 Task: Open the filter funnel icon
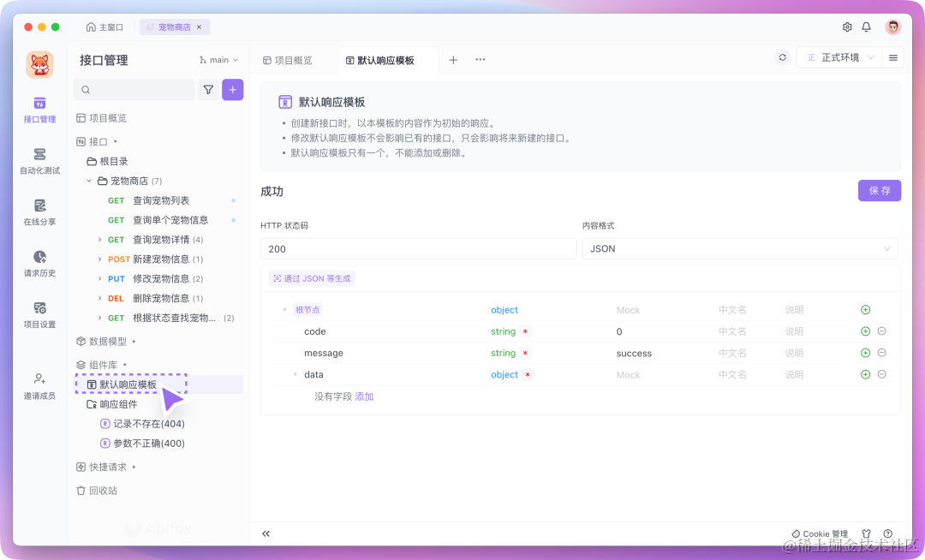coord(208,90)
